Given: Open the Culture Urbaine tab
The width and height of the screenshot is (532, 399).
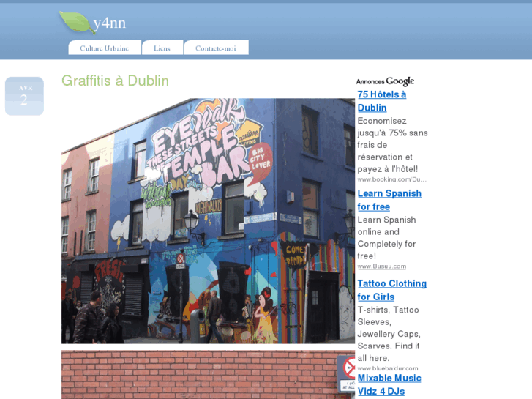Looking at the screenshot, I should coord(105,48).
